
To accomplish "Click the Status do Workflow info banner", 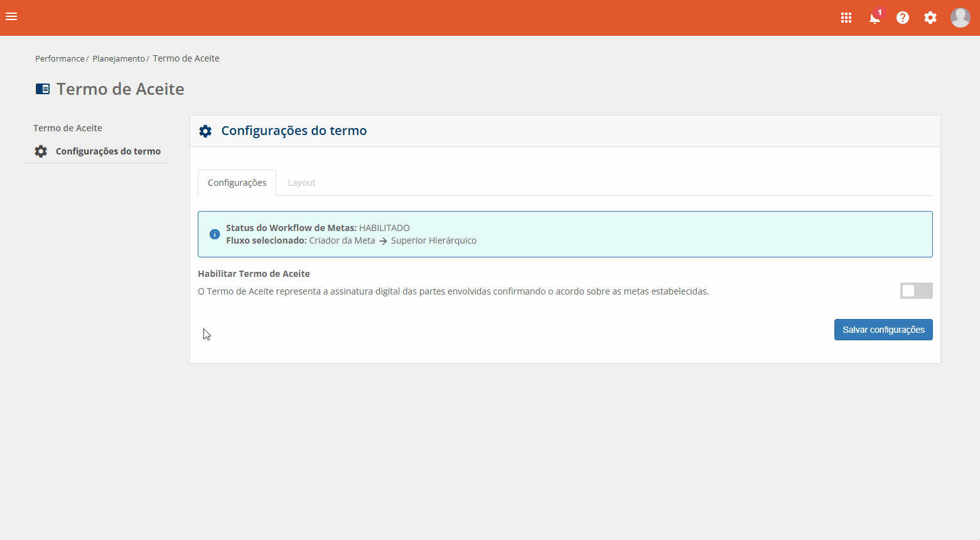I will click(x=565, y=234).
